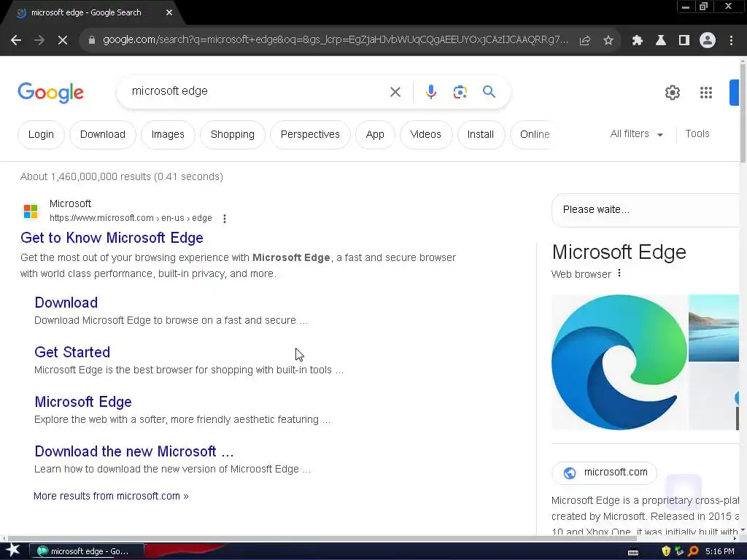The image size is (747, 560).
Task: Open Get to Know Microsoft Edge result
Action: coord(112,238)
